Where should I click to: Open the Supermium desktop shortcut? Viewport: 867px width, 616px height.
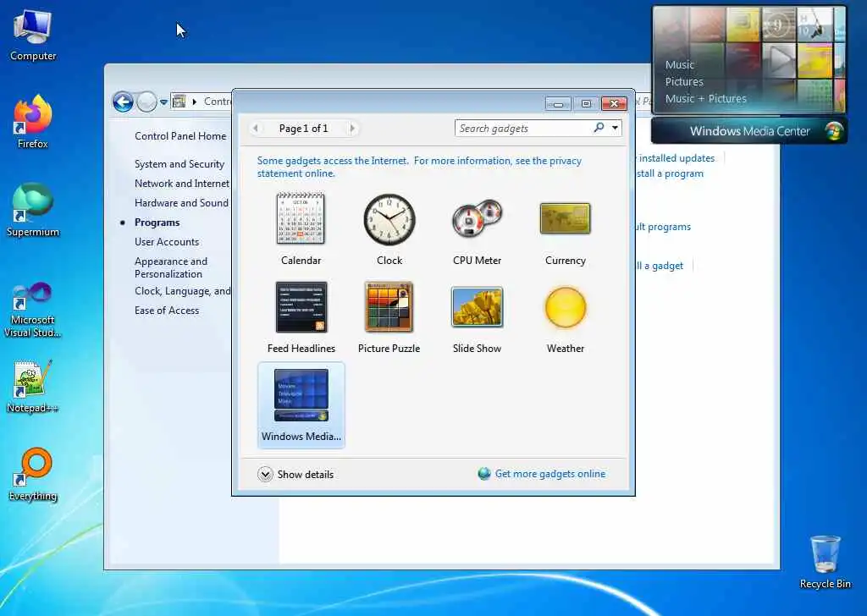(x=33, y=211)
